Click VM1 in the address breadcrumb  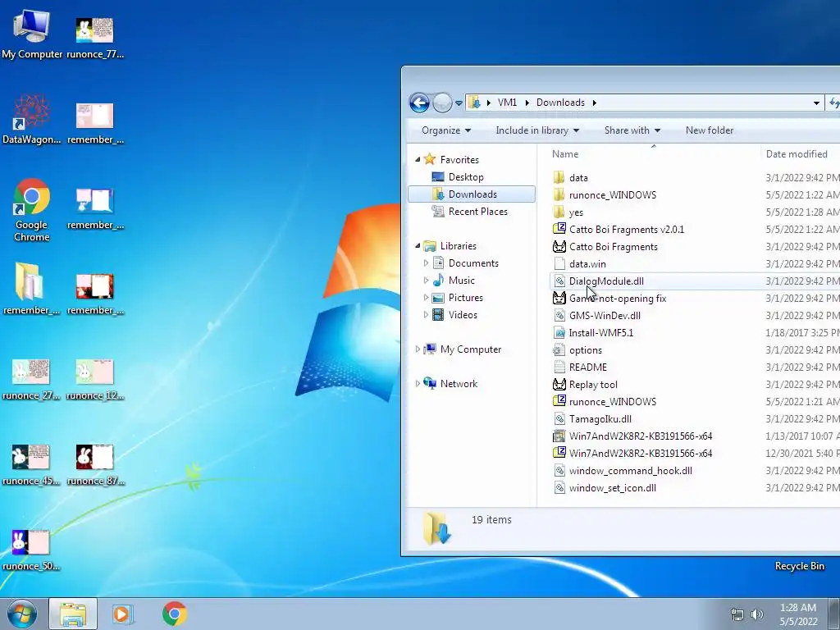[x=507, y=103]
